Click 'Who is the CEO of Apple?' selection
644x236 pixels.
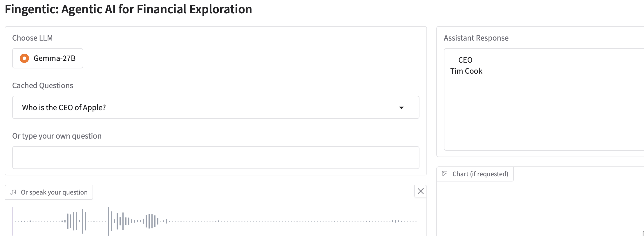(x=64, y=108)
